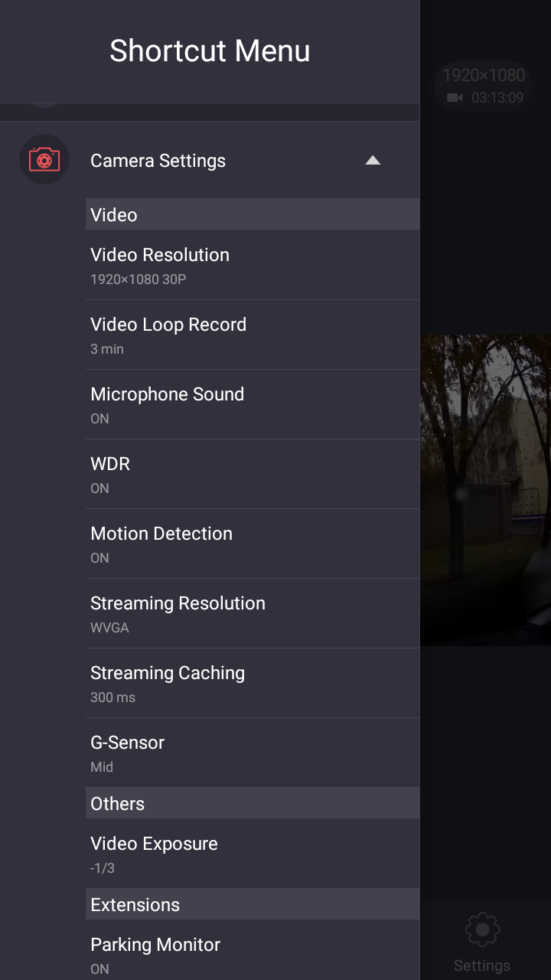Open Streaming Caching setting
The height and width of the screenshot is (980, 551).
[x=253, y=683]
